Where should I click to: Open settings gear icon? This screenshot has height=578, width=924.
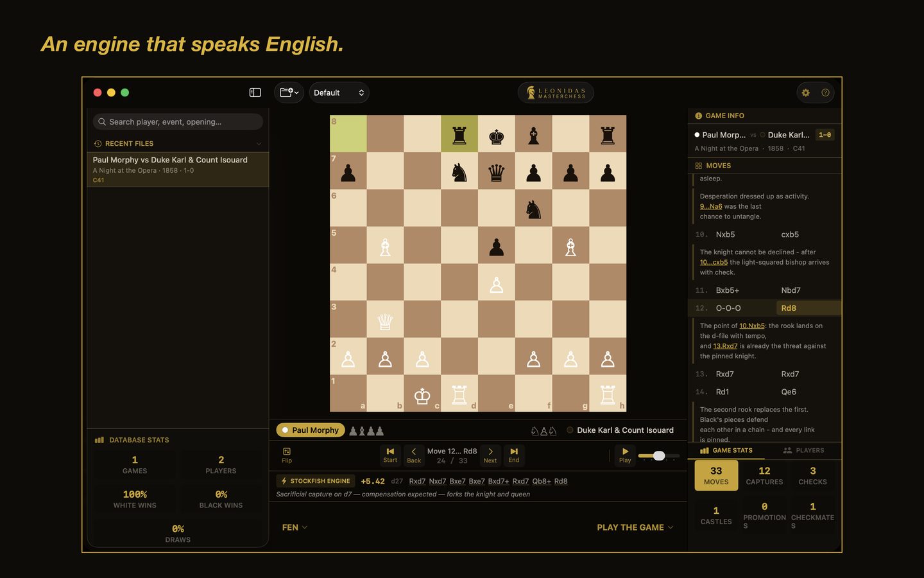click(x=806, y=92)
